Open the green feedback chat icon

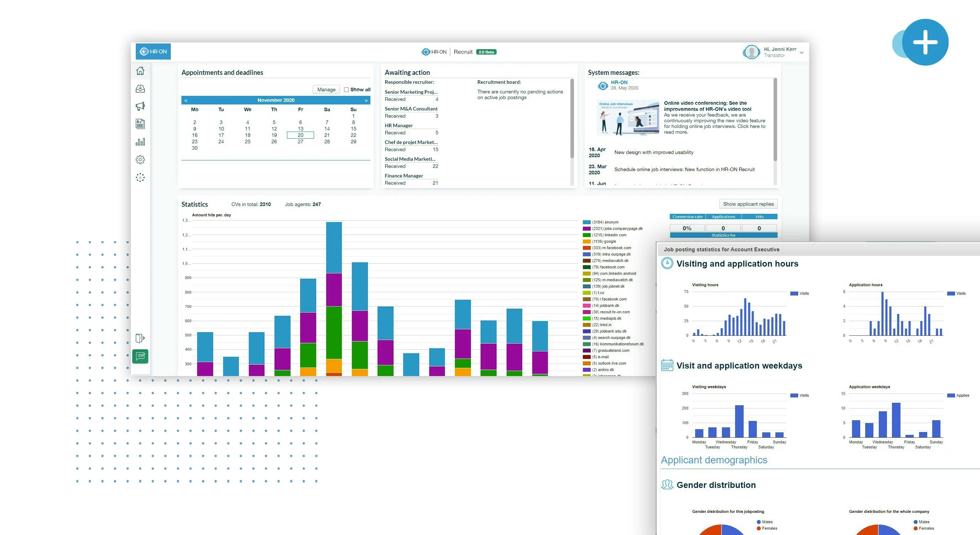[140, 356]
